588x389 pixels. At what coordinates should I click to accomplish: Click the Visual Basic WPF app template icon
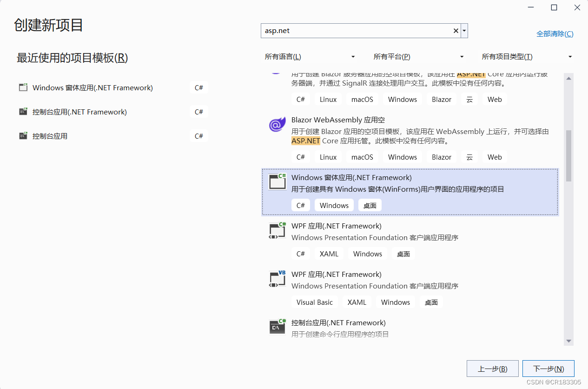point(277,278)
